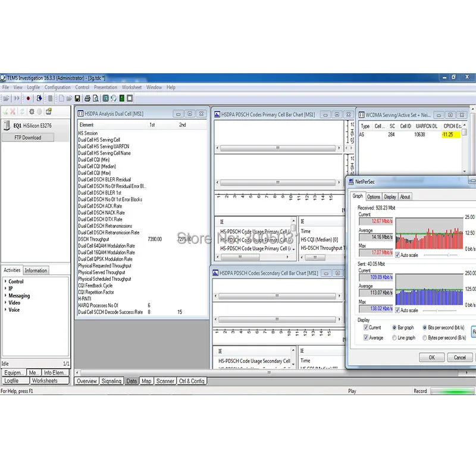Click the yellow CPICH Ec -11.25 cell

pos(451,134)
